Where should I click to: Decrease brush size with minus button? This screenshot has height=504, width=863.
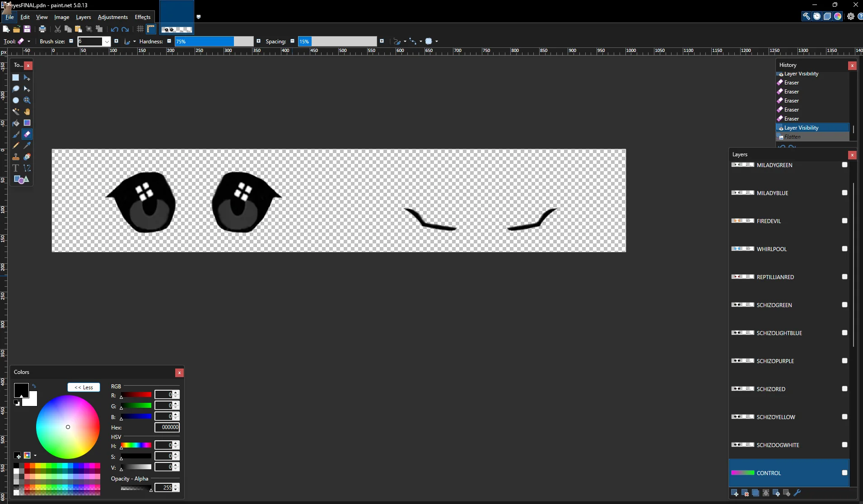tap(71, 42)
